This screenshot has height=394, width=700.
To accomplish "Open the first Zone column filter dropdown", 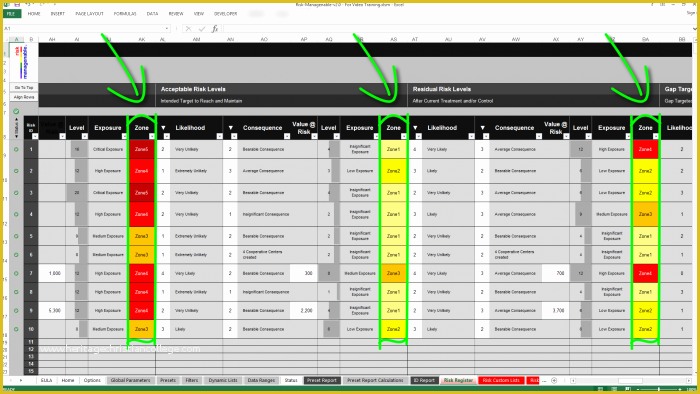I will 152,136.
